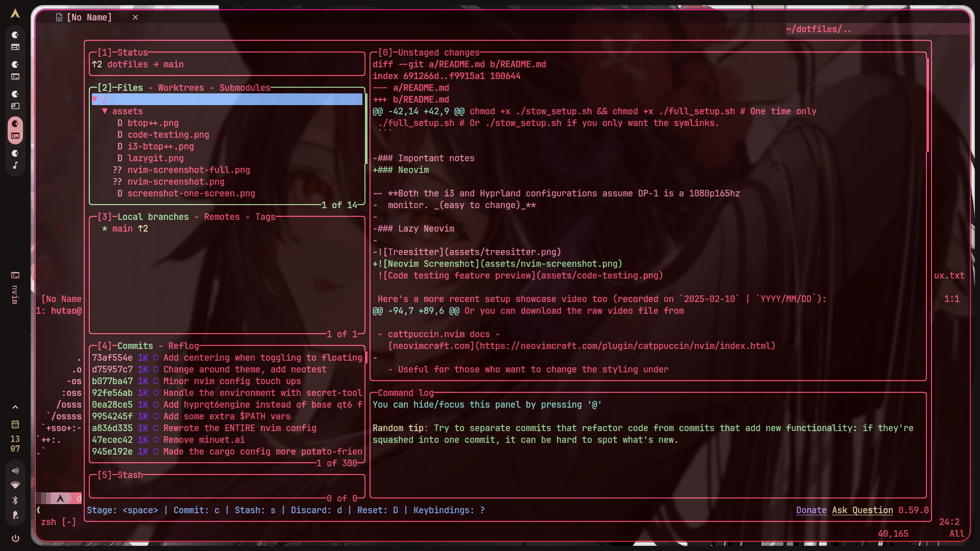
Task: Select commit 73af554e
Action: (227, 358)
